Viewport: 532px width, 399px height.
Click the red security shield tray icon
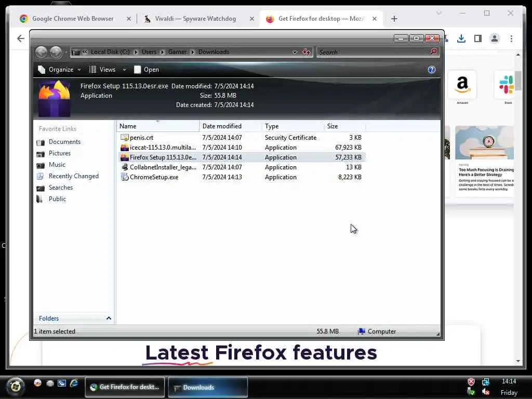point(471,382)
